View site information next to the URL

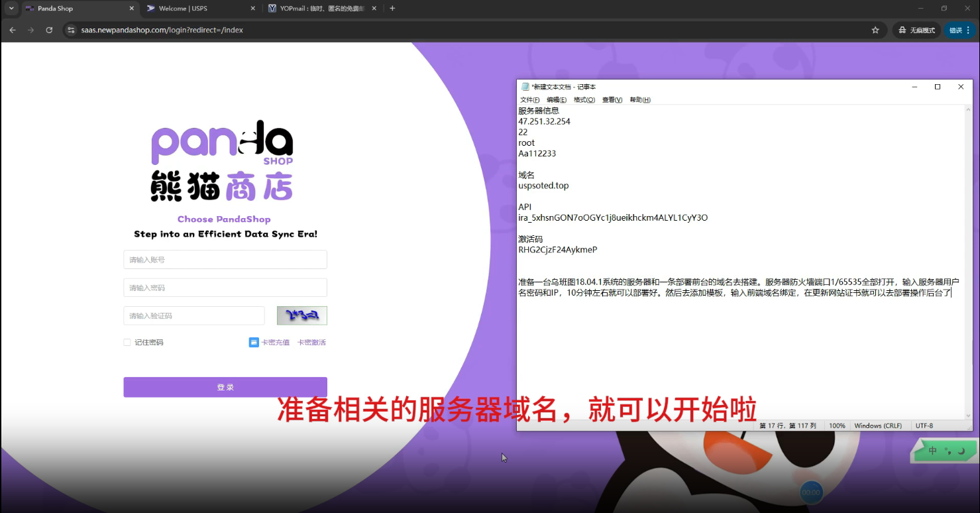pos(72,30)
